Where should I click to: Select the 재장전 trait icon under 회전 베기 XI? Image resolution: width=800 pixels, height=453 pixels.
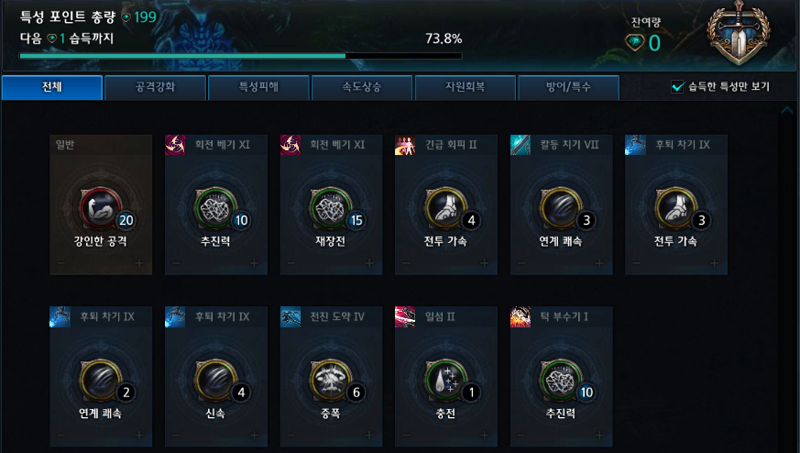(331, 208)
